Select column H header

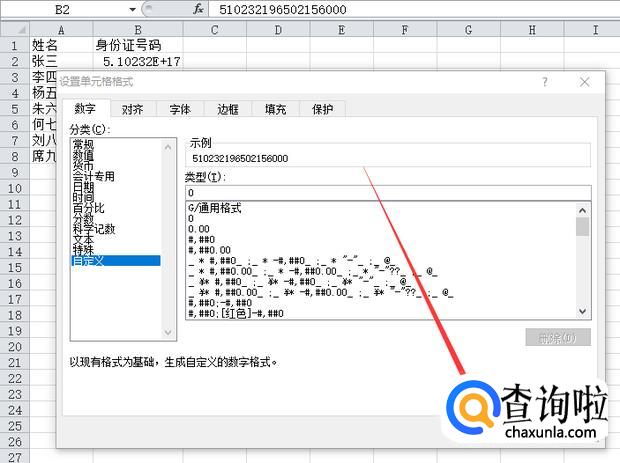[x=532, y=30]
